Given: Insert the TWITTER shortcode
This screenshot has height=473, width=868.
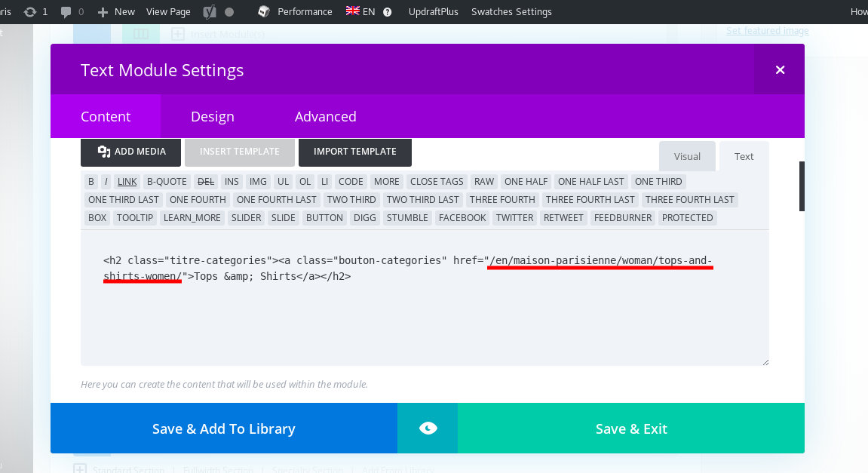Looking at the screenshot, I should pos(515,218).
